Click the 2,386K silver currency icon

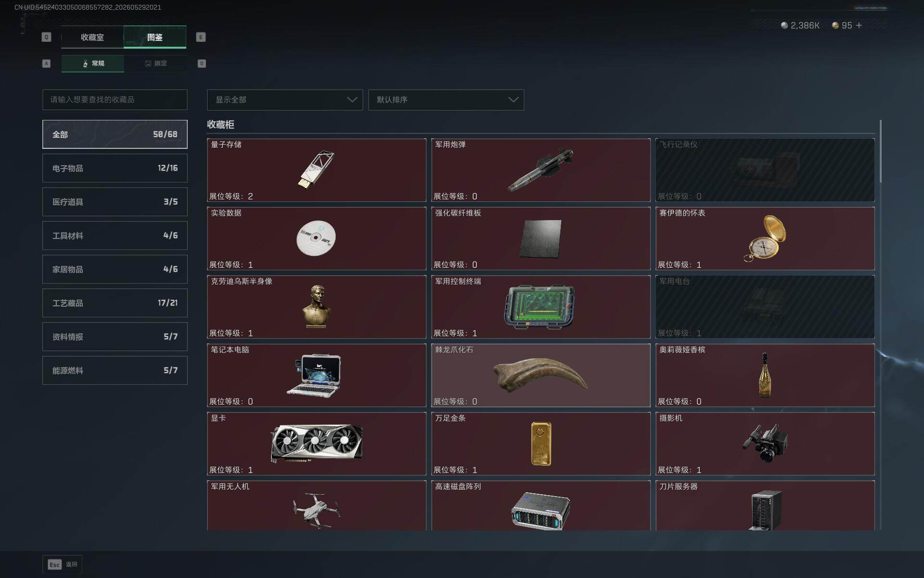[x=784, y=25]
